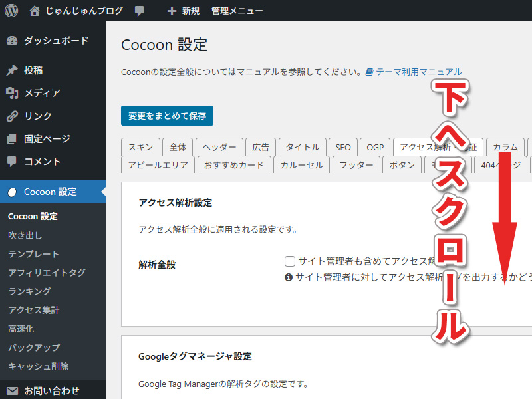Click the WordPress logo icon
The height and width of the screenshot is (399, 532).
point(11,11)
